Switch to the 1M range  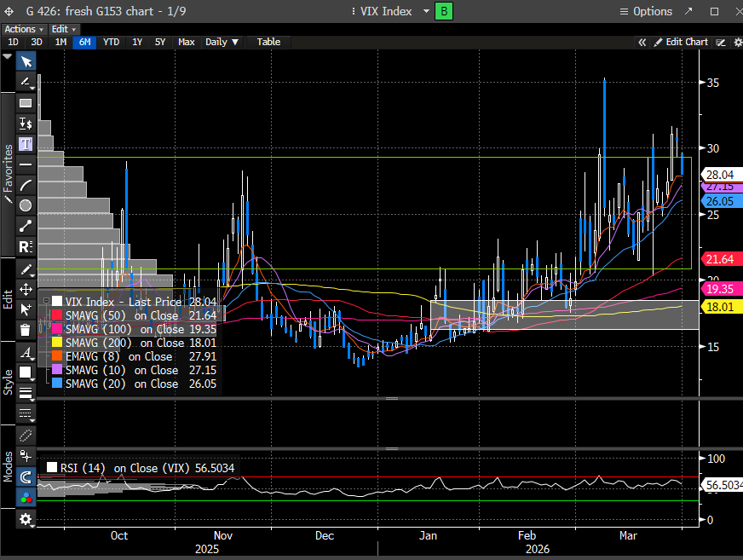60,43
